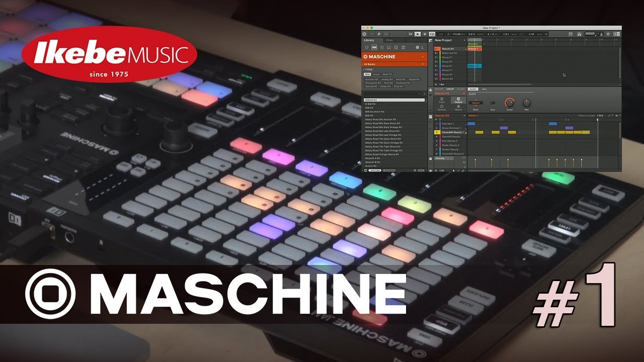
Task: Click the Restart transport button
Action: coord(411,34)
